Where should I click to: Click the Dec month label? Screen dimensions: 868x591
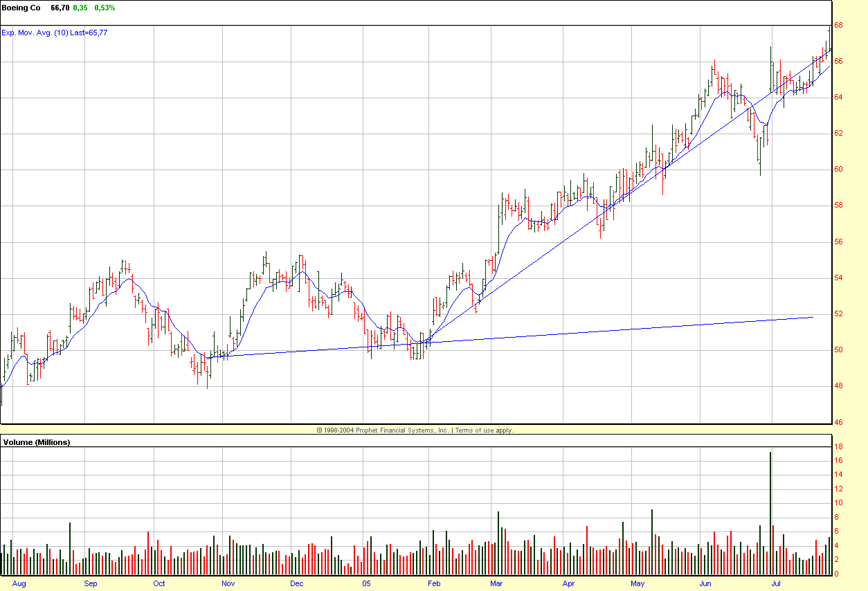click(297, 583)
